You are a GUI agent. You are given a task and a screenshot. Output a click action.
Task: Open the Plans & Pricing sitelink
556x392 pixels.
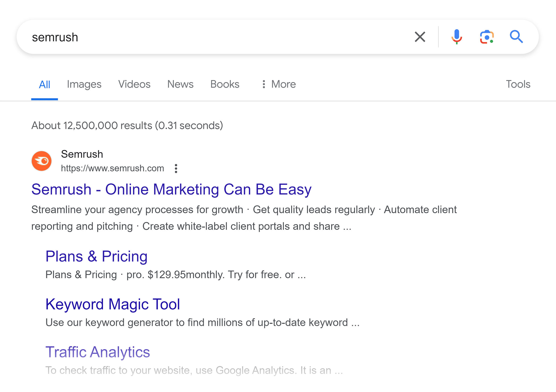96,256
